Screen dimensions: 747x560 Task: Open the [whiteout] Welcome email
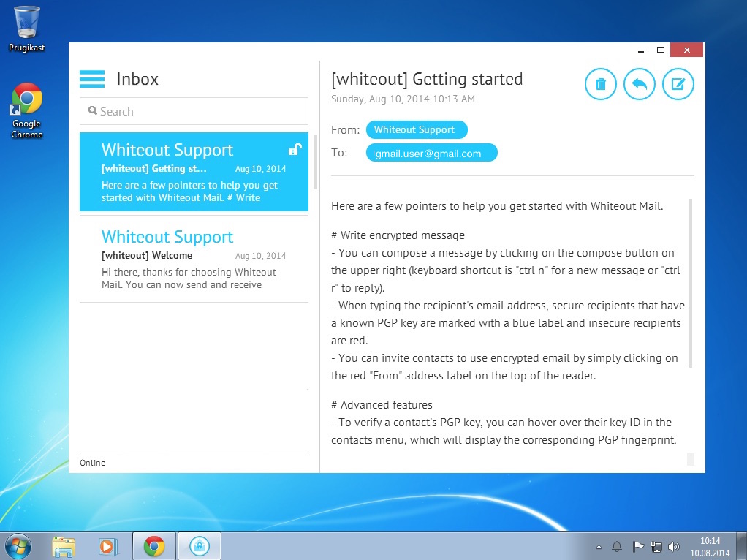[x=194, y=259]
